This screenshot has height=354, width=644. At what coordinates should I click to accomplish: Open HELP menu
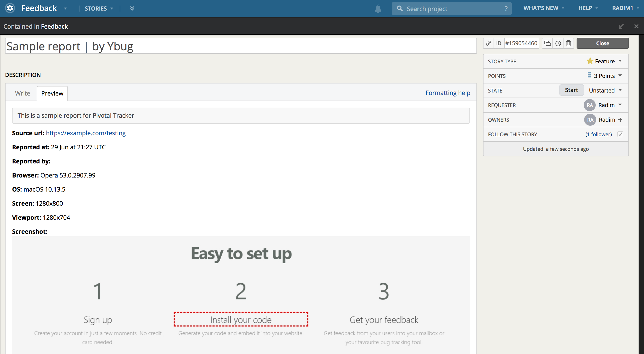tap(588, 8)
